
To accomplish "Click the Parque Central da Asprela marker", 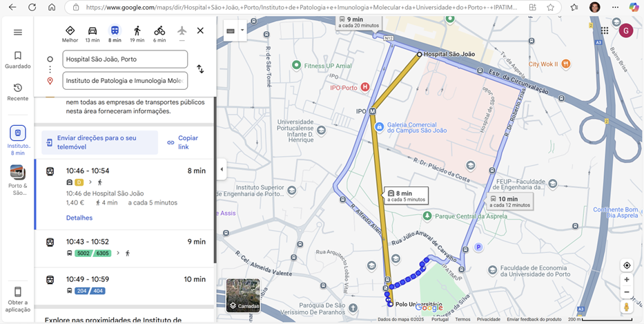I will (x=428, y=216).
